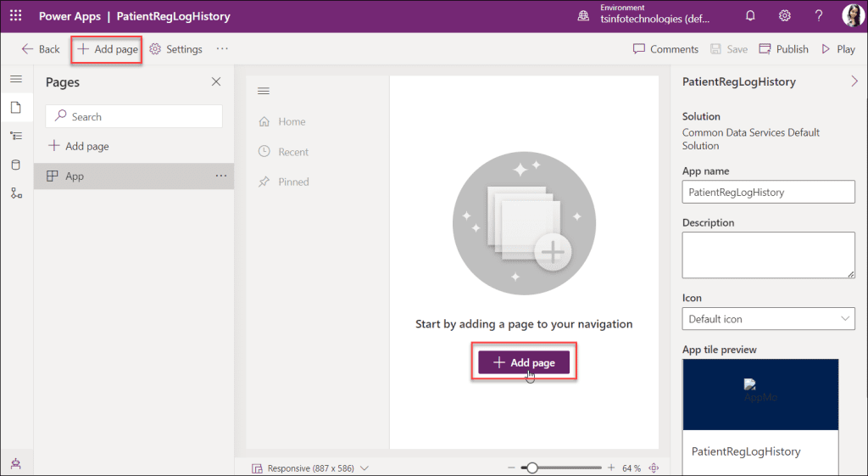
Task: Open the Navigation tree view icon
Action: [x=16, y=136]
